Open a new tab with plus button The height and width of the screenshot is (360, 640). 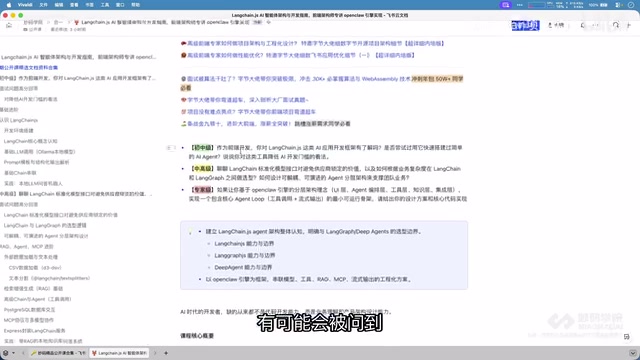point(166,353)
